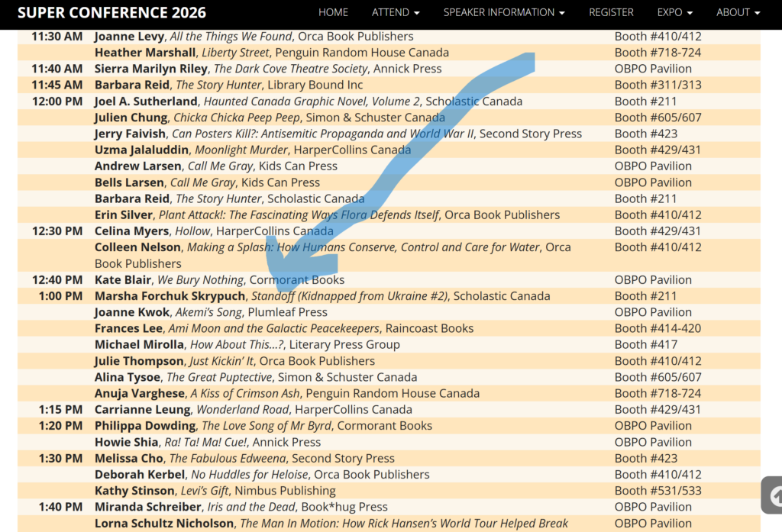Go to the Home menu item

333,12
